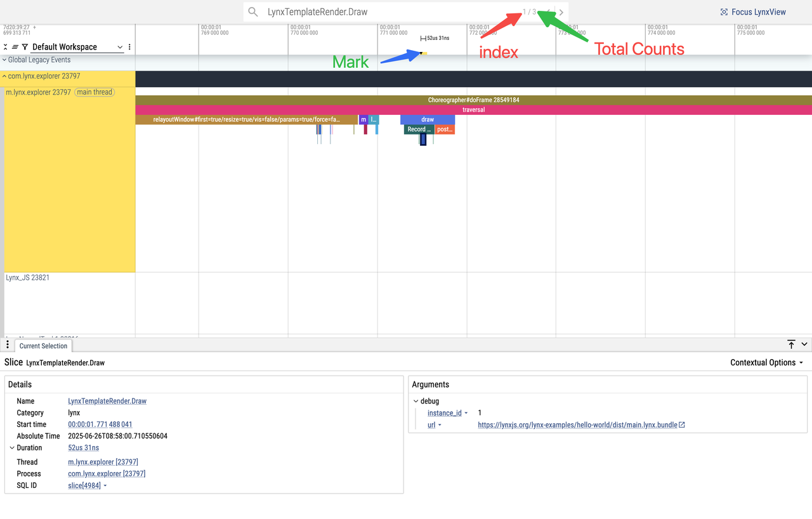The height and width of the screenshot is (519, 812).
Task: Collapse the details drawer chevron
Action: click(804, 344)
